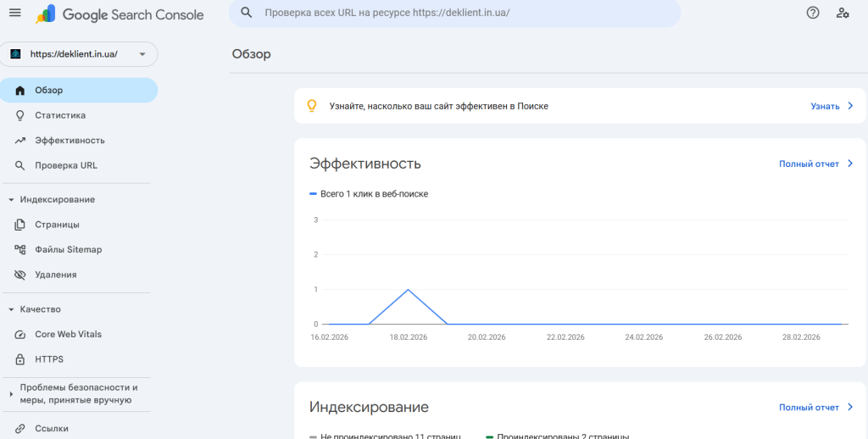Click the chain link icon beside Ссылки
The height and width of the screenshot is (439, 868).
click(x=20, y=429)
